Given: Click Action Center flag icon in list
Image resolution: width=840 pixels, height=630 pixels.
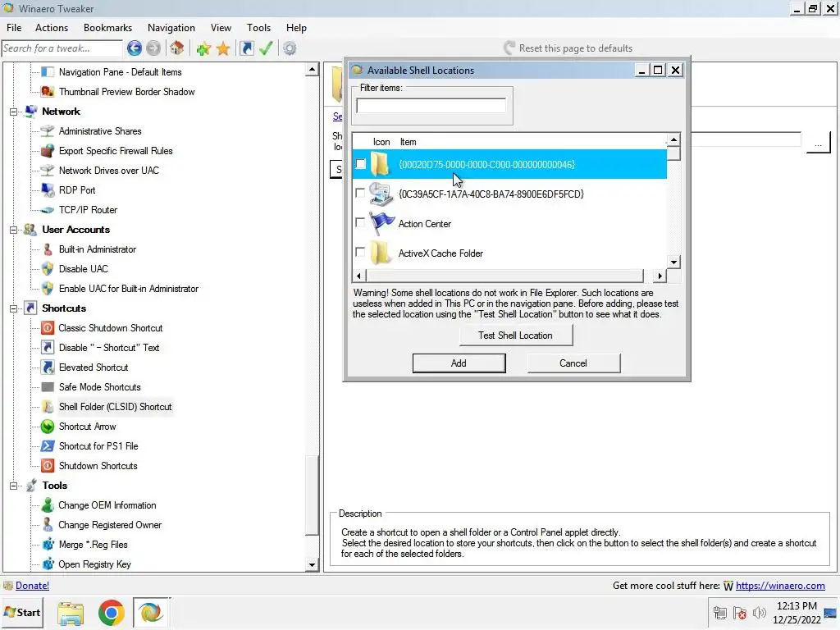Looking at the screenshot, I should pyautogui.click(x=381, y=223).
